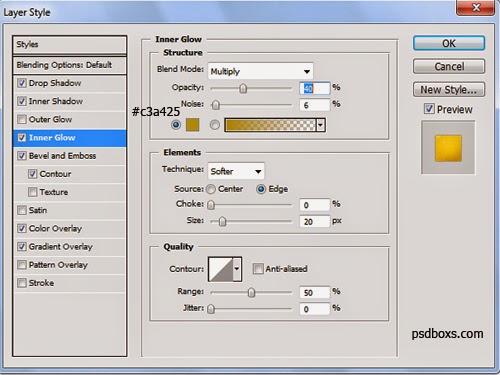Screen dimensions: 500x375
Task: Open the Blend Mode dropdown
Action: 260,71
